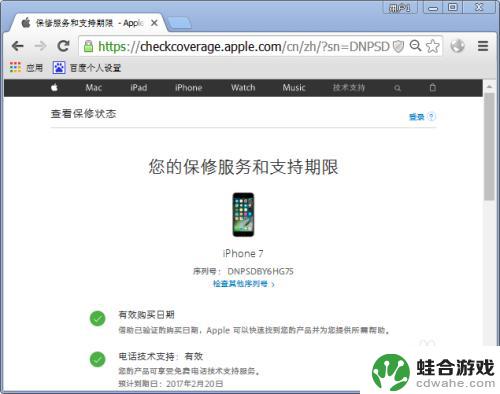Click the browser forward arrow

[40, 46]
